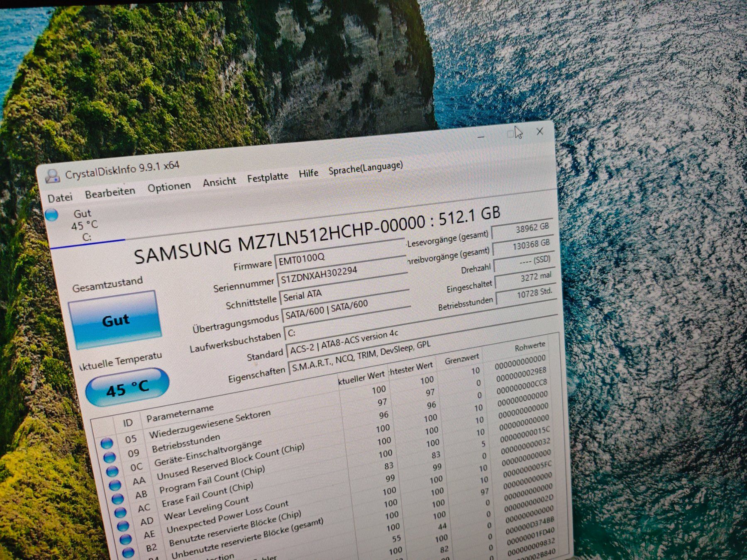This screenshot has width=747, height=560.
Task: Minimize the CrystalDiskInfo window
Action: (x=481, y=137)
